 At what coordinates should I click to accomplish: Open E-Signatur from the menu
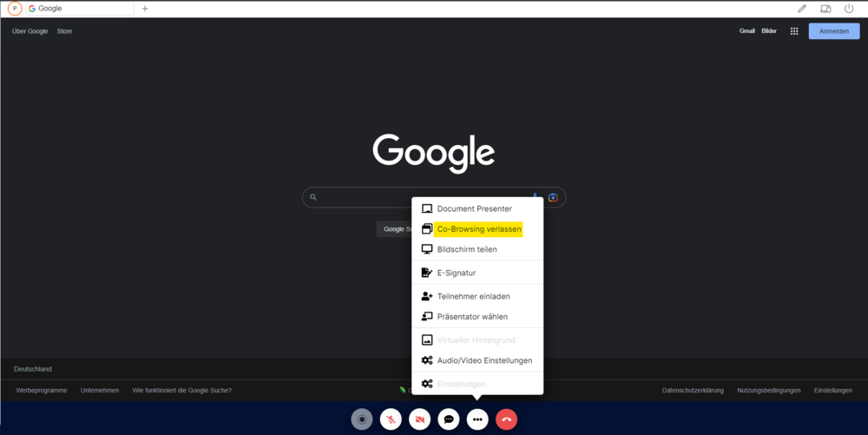pyautogui.click(x=477, y=273)
